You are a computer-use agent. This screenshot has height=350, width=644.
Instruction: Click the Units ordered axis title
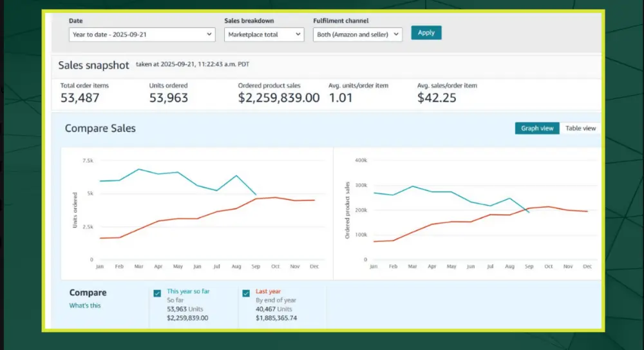(x=75, y=209)
